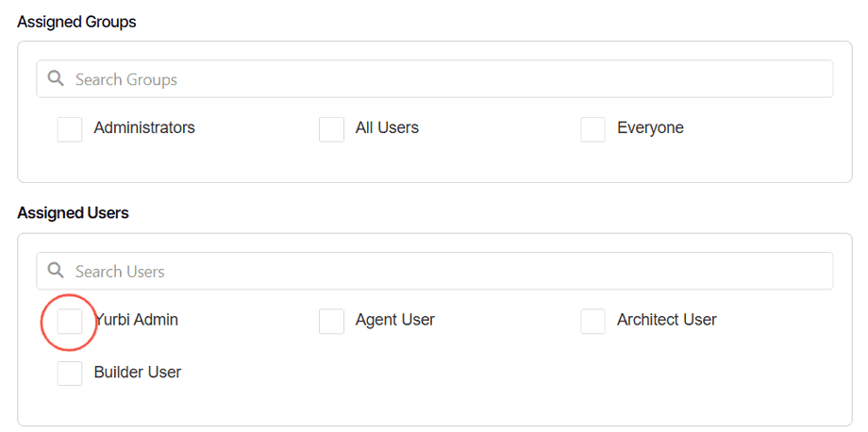Viewport: 868px width, 432px height.
Task: Click the Agent User name label
Action: (x=394, y=320)
